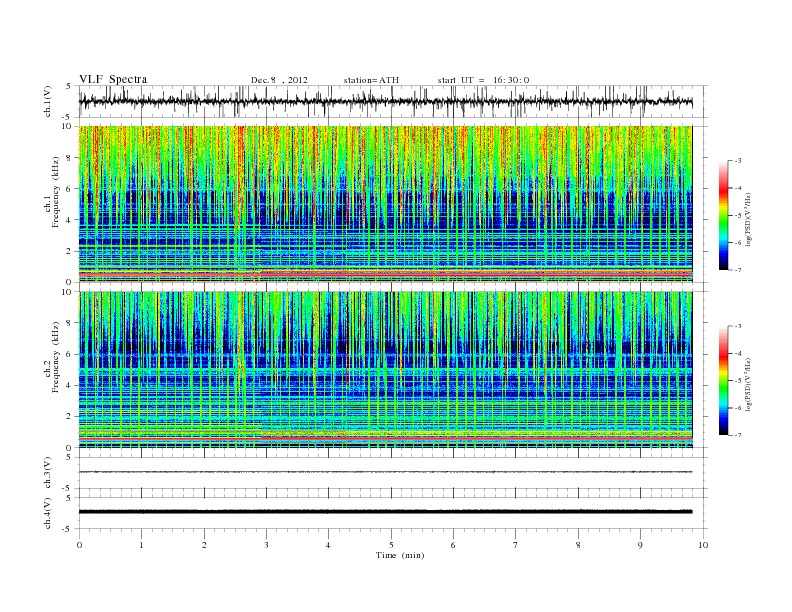This screenshot has height=612, width=792.
Task: Click the "station=ATH" label
Action: [x=371, y=80]
